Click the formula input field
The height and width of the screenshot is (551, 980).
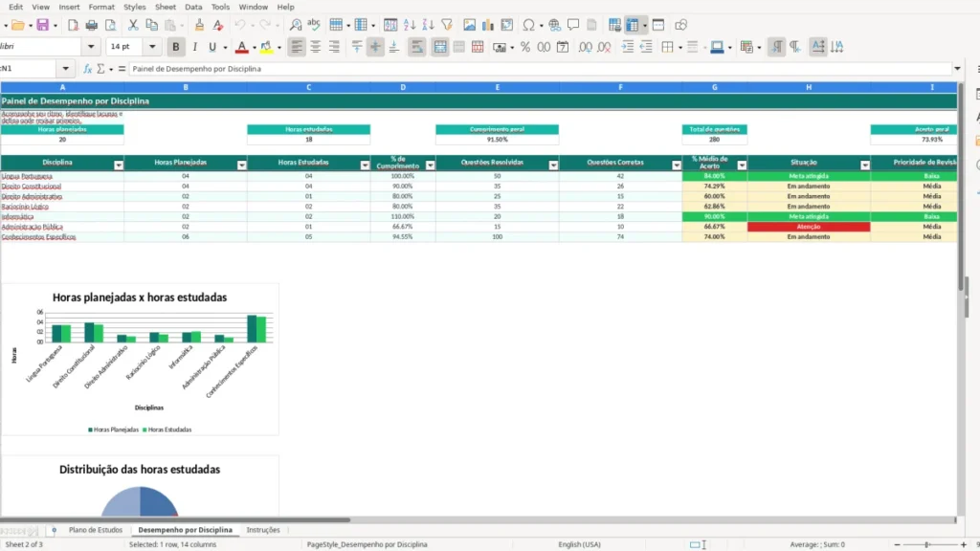pos(540,69)
